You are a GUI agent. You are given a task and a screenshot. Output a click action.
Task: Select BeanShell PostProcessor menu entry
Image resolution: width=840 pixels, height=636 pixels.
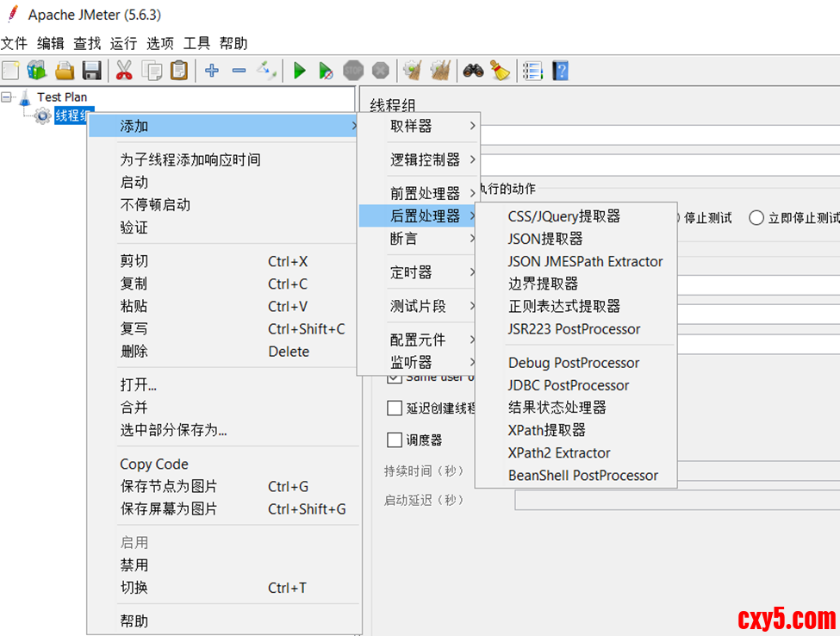[x=582, y=476]
